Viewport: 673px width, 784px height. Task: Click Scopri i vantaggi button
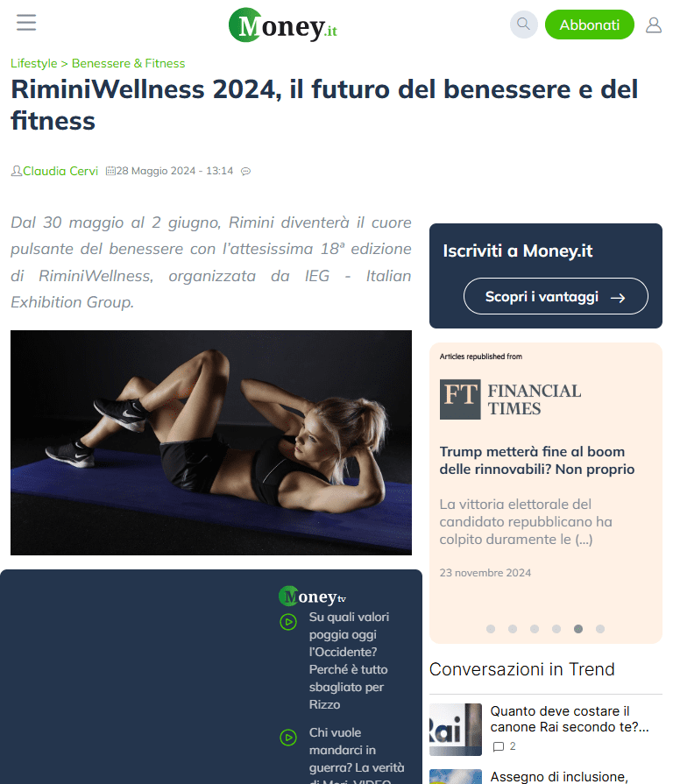[556, 296]
